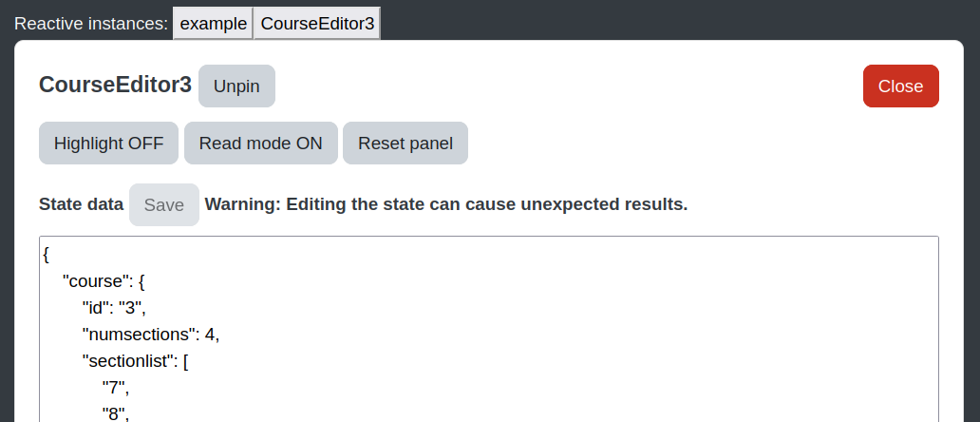Click the State data label
The image size is (980, 422).
(82, 204)
